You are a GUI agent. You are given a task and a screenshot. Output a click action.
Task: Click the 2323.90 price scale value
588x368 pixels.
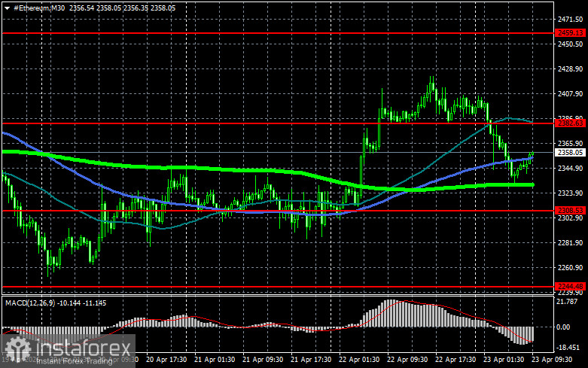(x=571, y=193)
